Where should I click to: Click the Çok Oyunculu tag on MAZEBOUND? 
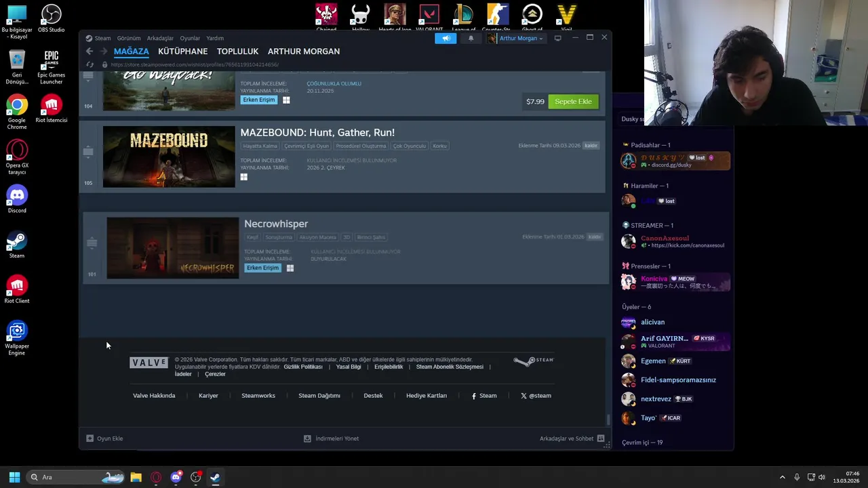click(x=410, y=146)
